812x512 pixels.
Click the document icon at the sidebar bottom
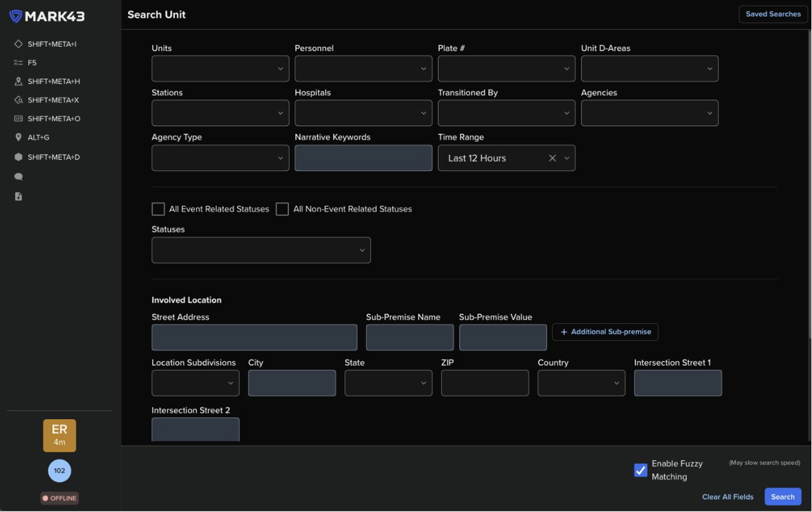point(18,196)
